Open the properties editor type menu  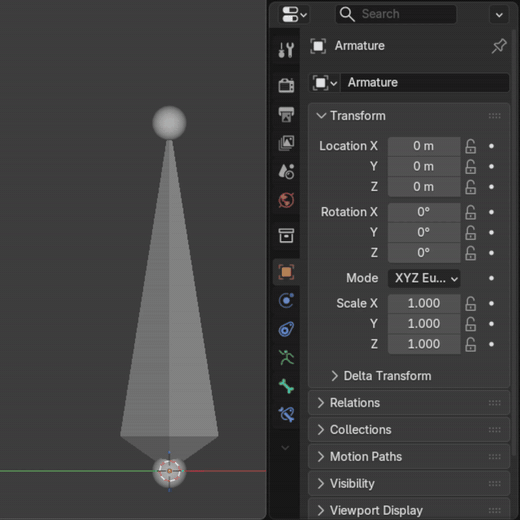pyautogui.click(x=294, y=14)
